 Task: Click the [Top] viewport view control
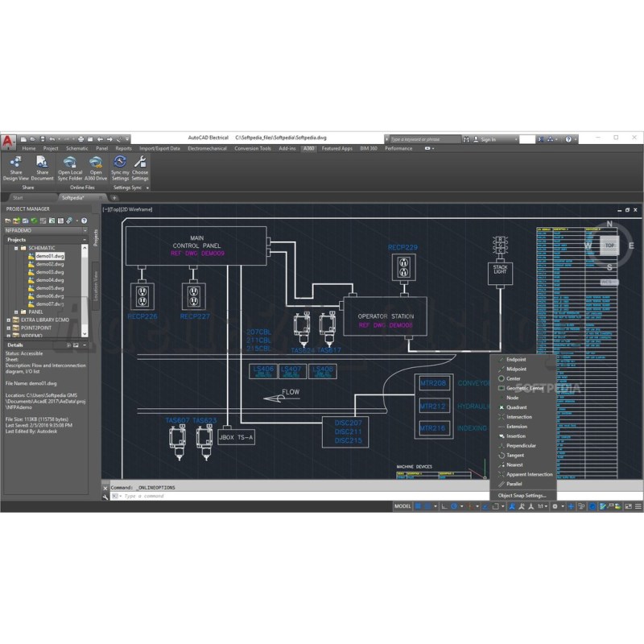(x=114, y=209)
